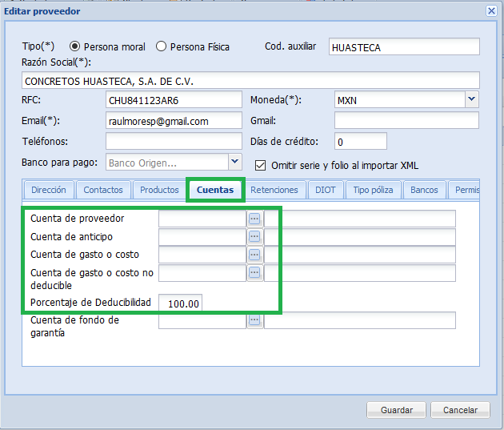Switch to the Contactos tab
Viewport: 504px width, 430px height.
tap(103, 190)
